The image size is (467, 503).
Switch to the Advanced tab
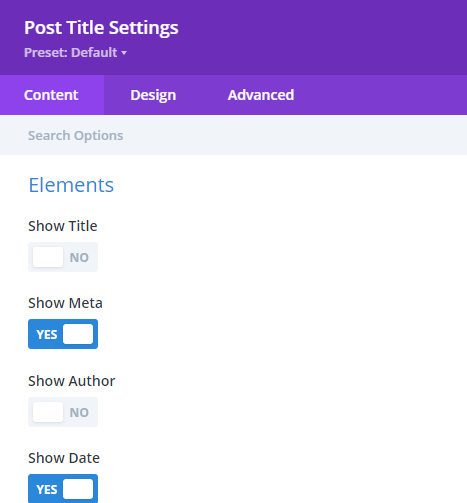261,95
